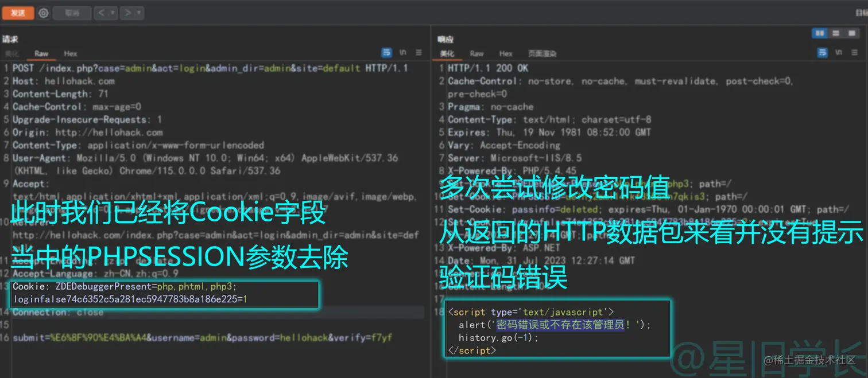Open the dropdown next to the < history arrow
Viewport: 868px width, 378px height.
coord(113,13)
